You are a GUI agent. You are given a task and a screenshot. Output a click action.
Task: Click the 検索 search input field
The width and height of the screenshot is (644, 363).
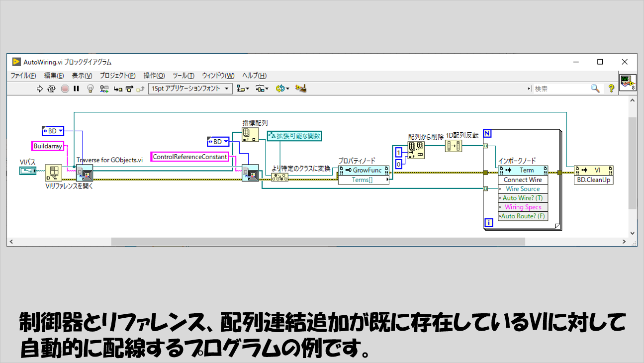pos(560,89)
